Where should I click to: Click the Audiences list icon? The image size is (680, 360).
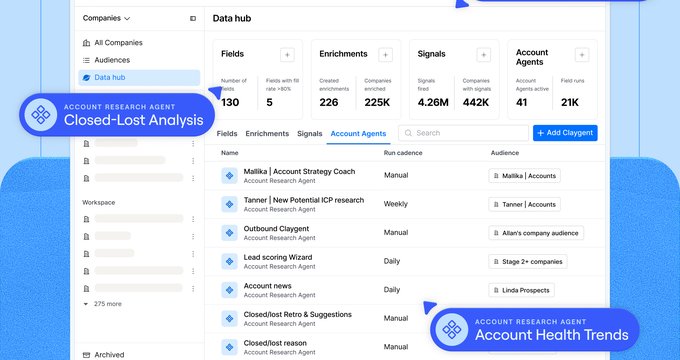(x=86, y=60)
